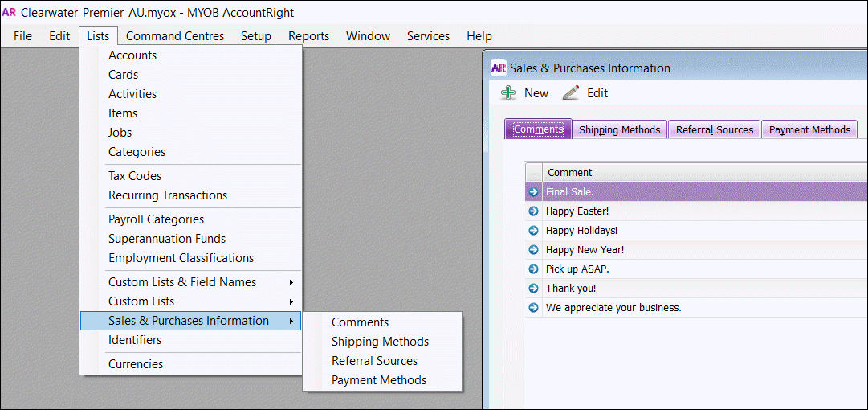Select 'We appreciate your business.' comment row

coord(696,307)
